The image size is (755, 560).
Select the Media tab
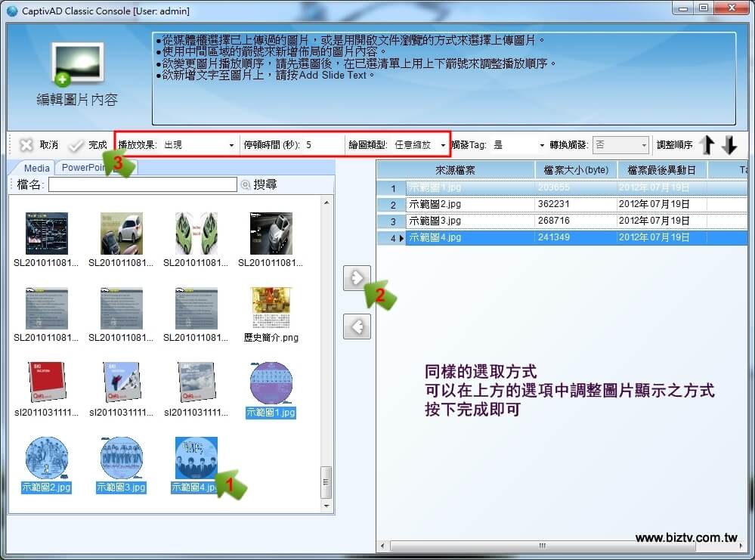tap(36, 168)
